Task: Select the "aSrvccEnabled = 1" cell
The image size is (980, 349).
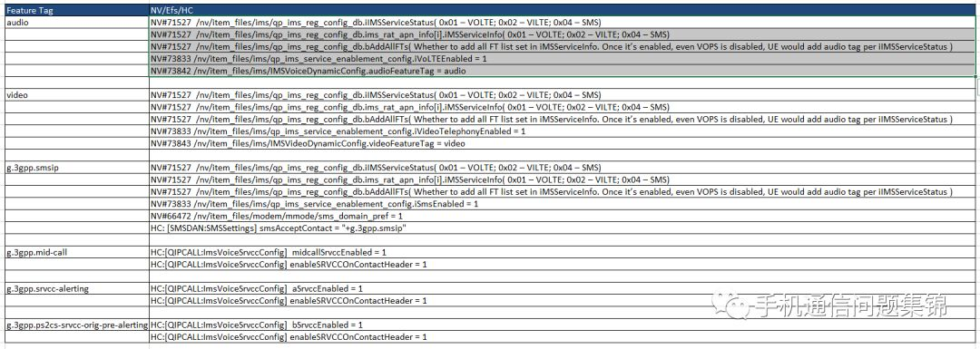Action: (562, 289)
